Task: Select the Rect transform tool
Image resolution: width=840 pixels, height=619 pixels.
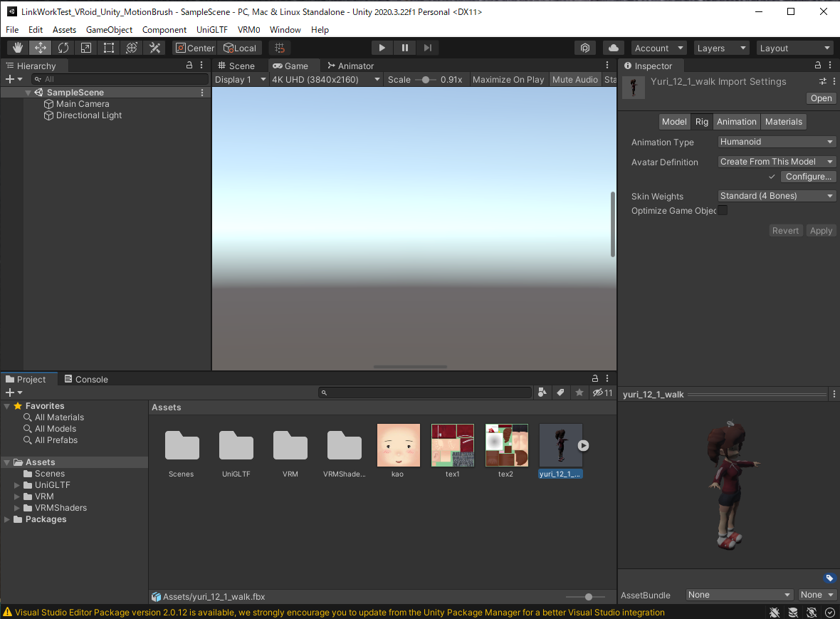Action: coord(109,48)
